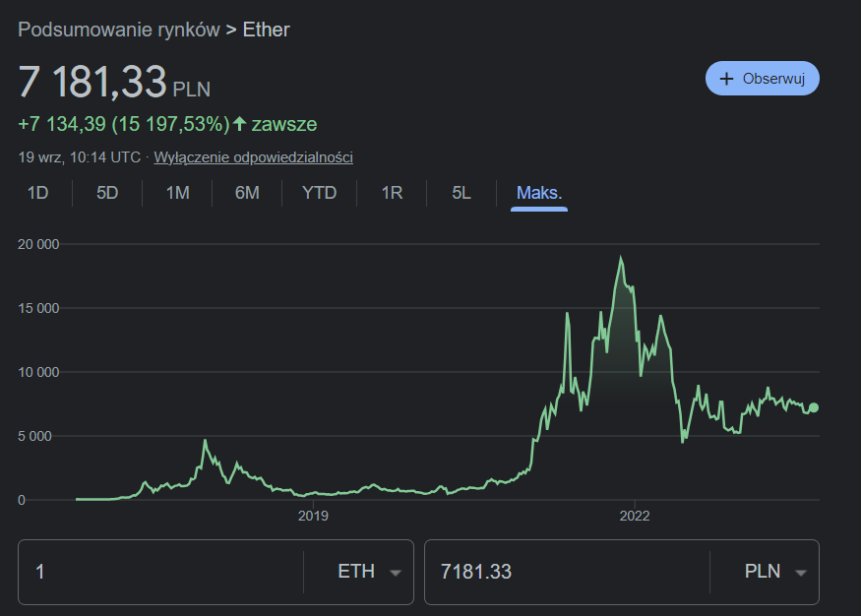The image size is (861, 616).
Task: Switch to the YTD range tab
Action: coord(319,193)
